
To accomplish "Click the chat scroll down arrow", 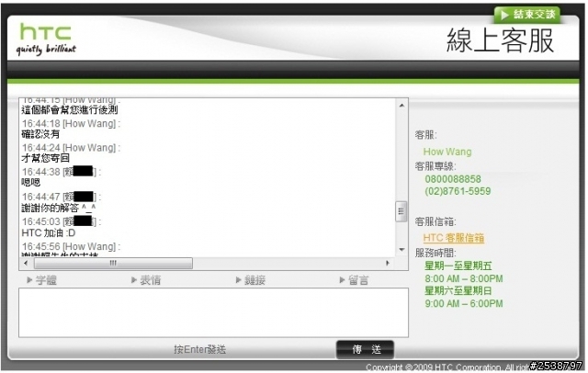I will 401,250.
